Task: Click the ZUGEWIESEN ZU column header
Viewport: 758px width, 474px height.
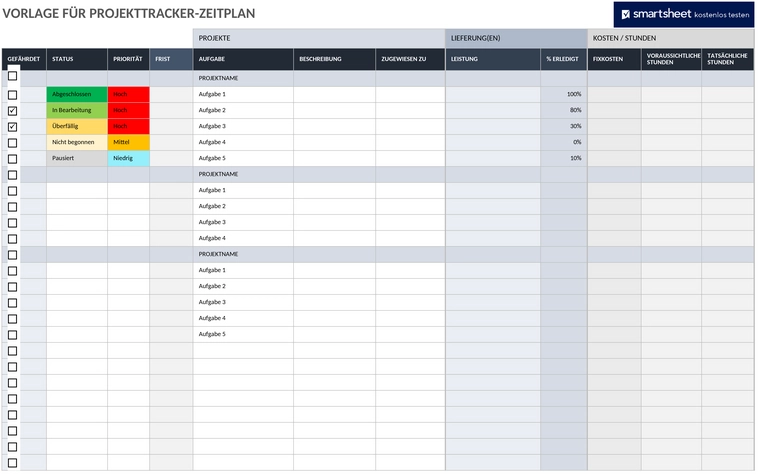Action: 410,59
